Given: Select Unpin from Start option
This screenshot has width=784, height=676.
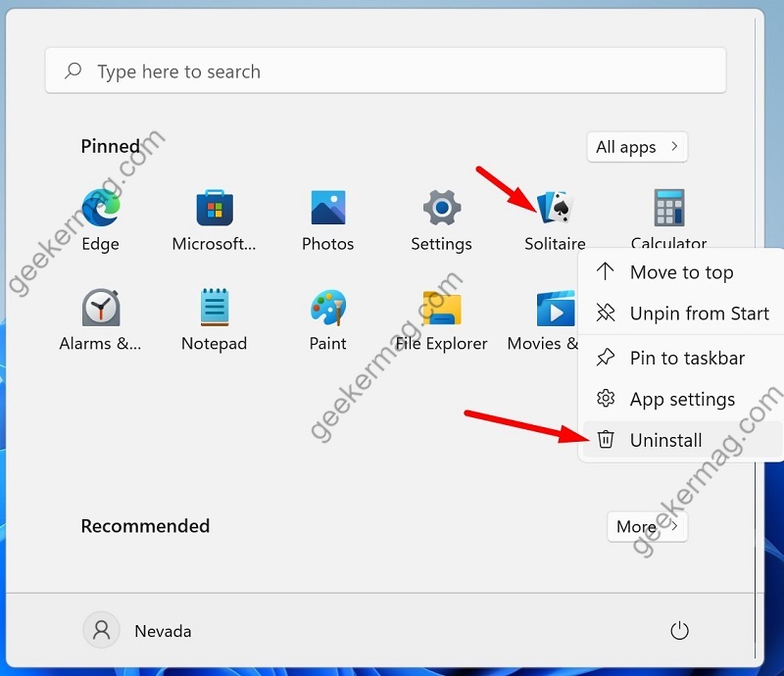Looking at the screenshot, I should point(681,313).
